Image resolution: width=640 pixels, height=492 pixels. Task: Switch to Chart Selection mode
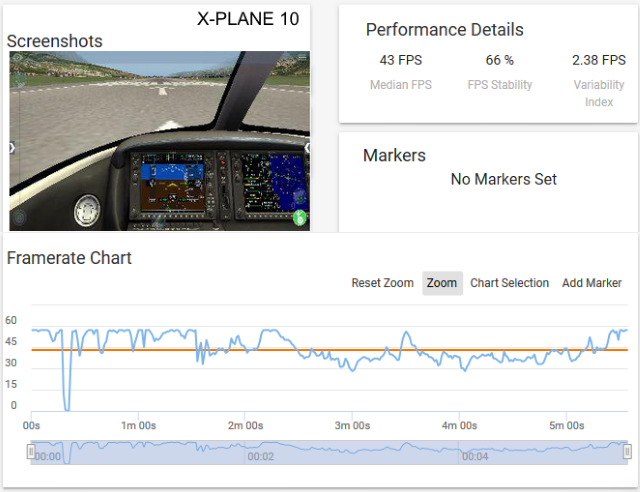pyautogui.click(x=509, y=283)
